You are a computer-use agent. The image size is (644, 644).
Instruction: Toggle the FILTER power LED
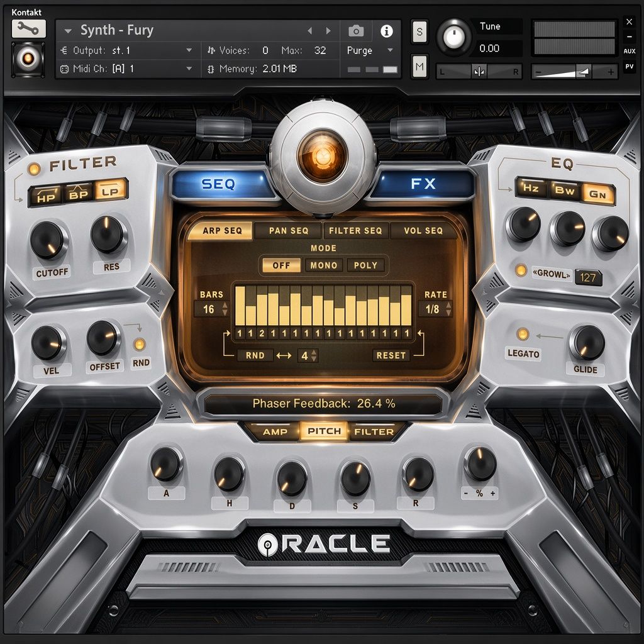(x=34, y=169)
